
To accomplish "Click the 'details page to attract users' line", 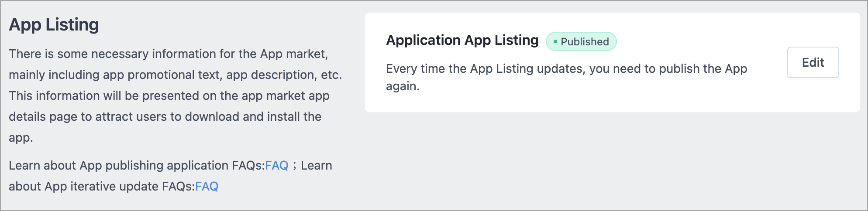I will 165,117.
